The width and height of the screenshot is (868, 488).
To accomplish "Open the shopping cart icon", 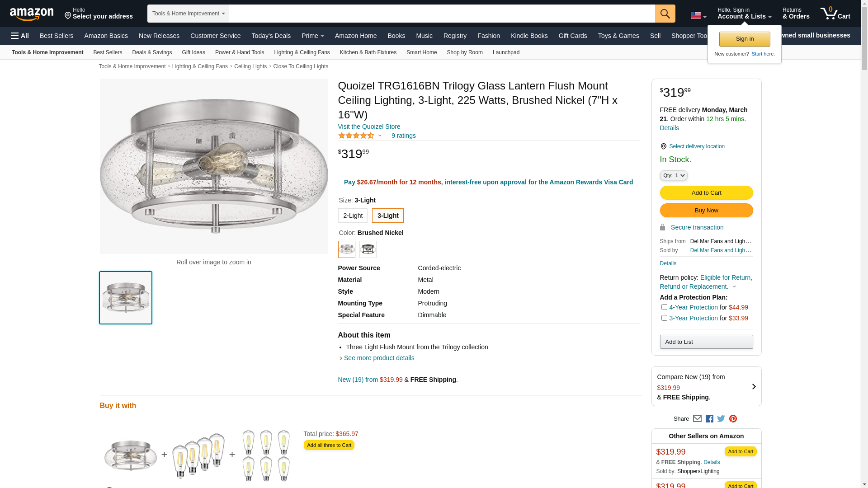I will coord(835,14).
